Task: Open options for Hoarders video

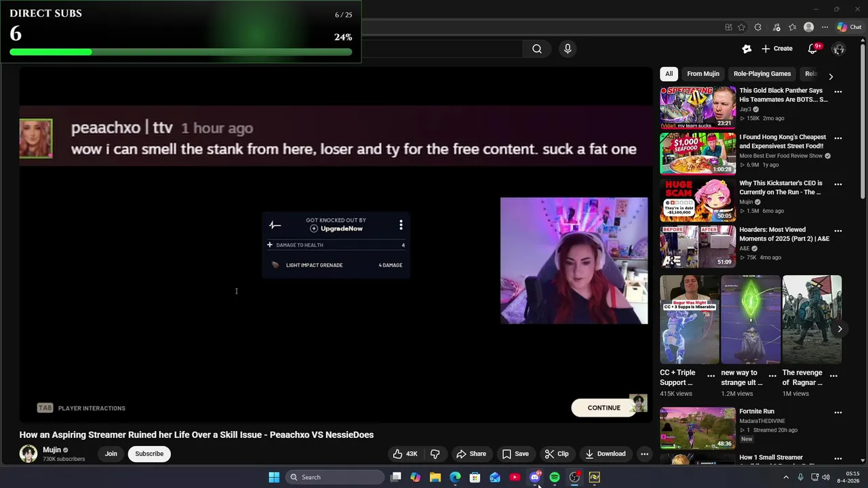Action: point(838,231)
